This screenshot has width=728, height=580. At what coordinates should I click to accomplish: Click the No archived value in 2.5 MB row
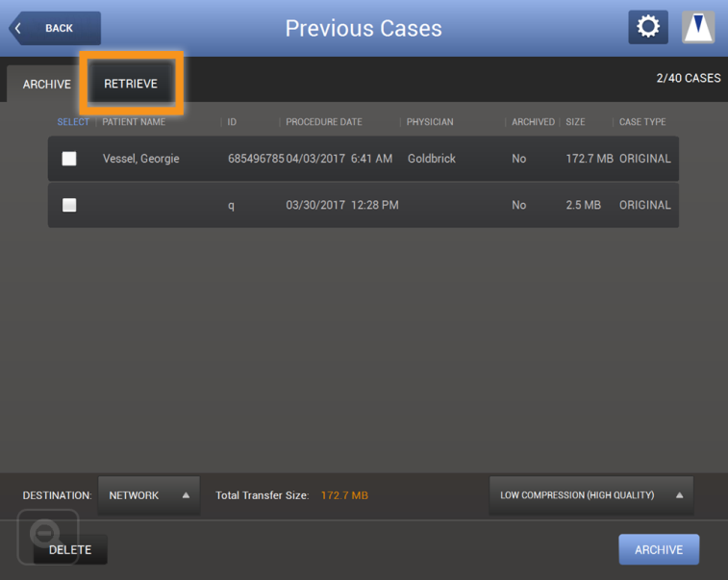(519, 205)
